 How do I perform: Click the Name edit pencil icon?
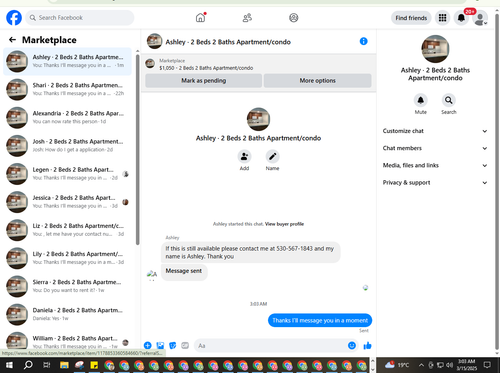[x=272, y=156]
